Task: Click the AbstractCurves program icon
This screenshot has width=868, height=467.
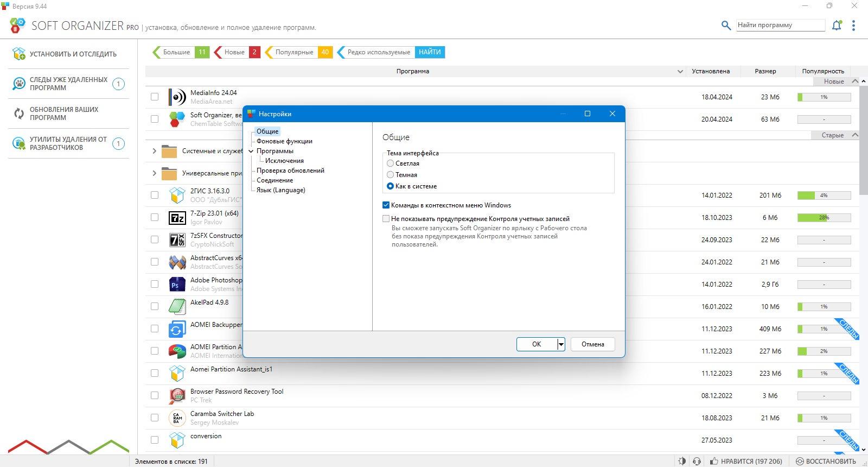Action: (177, 262)
